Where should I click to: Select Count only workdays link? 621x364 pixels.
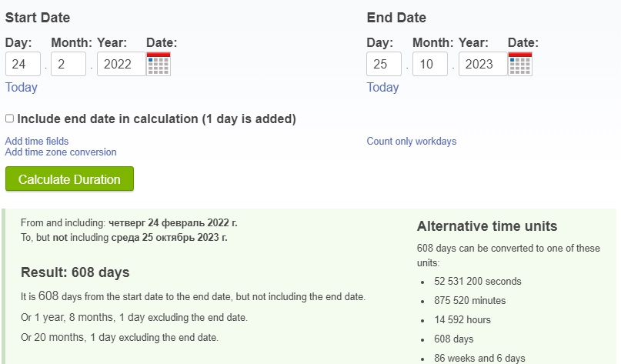412,141
